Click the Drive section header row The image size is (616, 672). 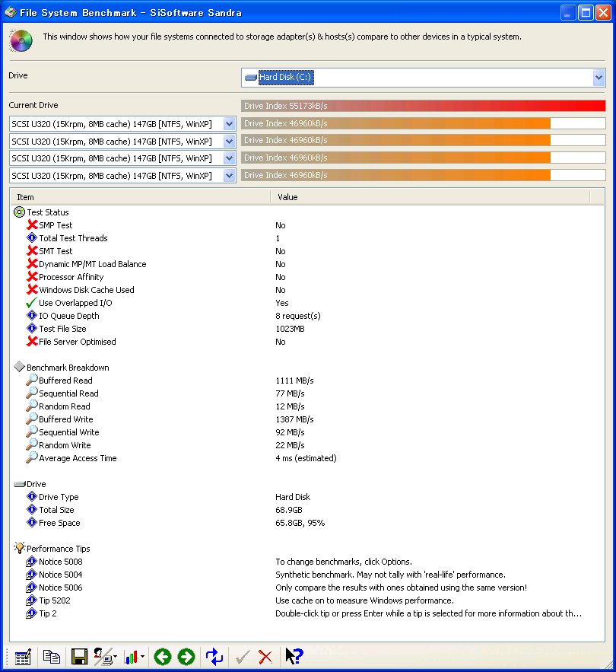pos(306,484)
